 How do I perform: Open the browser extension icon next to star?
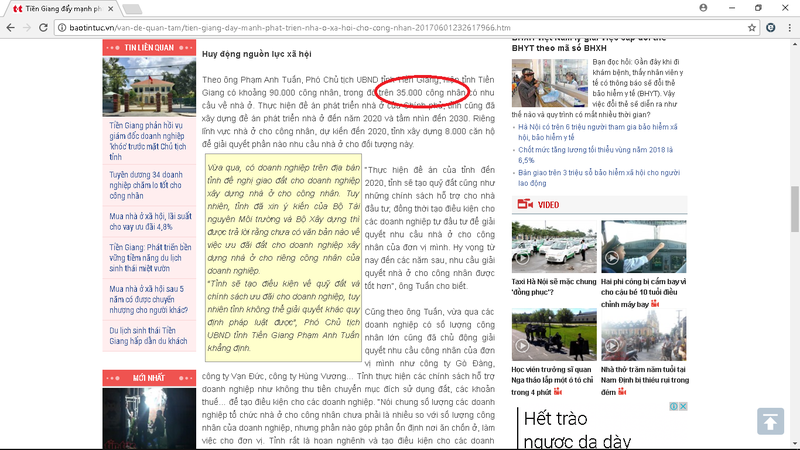pos(770,28)
